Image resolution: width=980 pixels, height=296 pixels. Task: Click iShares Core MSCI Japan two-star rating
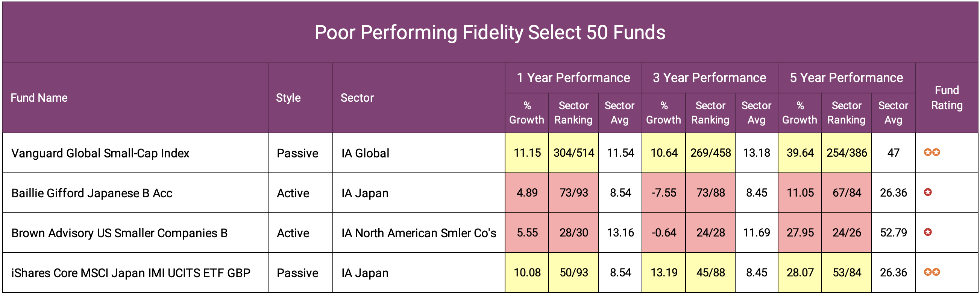coord(932,272)
